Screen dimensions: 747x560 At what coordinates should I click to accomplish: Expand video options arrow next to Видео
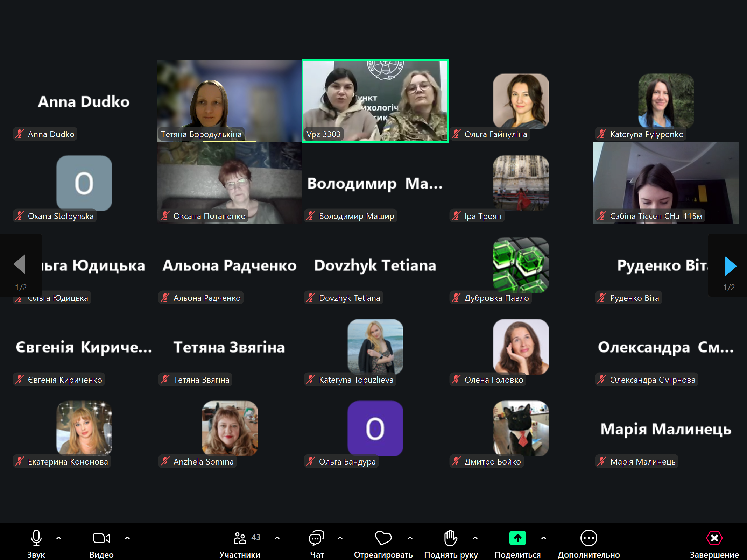127,538
